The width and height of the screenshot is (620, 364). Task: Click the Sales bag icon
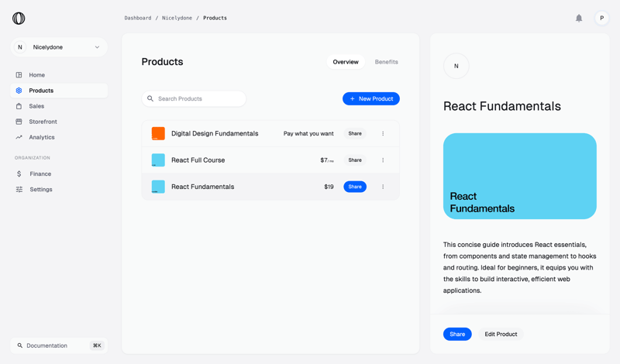(19, 106)
